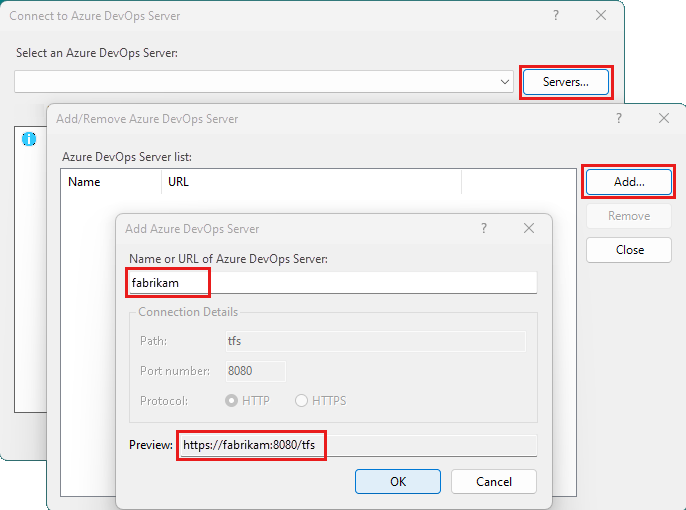686x510 pixels.
Task: Click help icon in Add Azure DevOps Server dialog
Action: coord(484,228)
